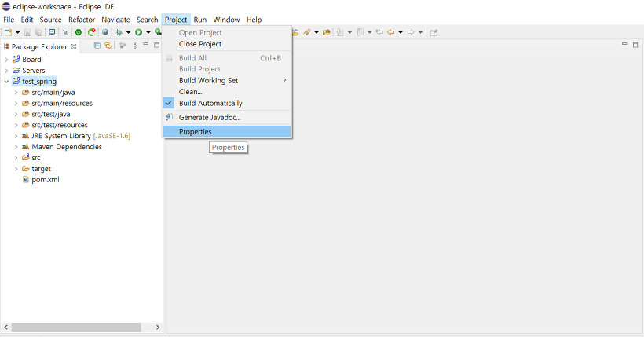Toggle Build Automatically option

(x=227, y=103)
